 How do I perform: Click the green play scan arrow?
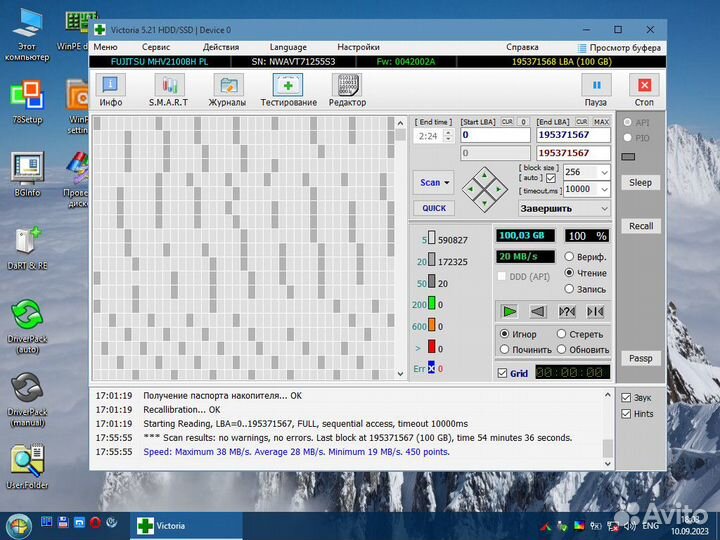coord(510,311)
